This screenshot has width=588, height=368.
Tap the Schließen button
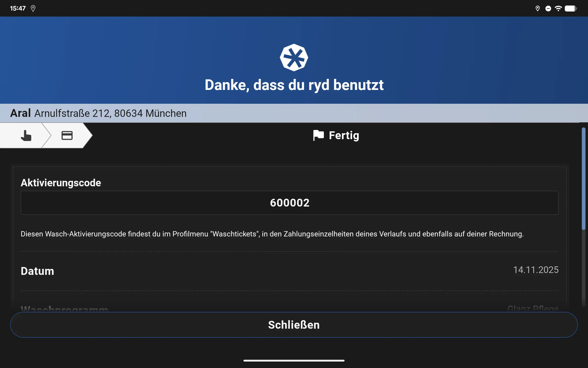pyautogui.click(x=294, y=325)
